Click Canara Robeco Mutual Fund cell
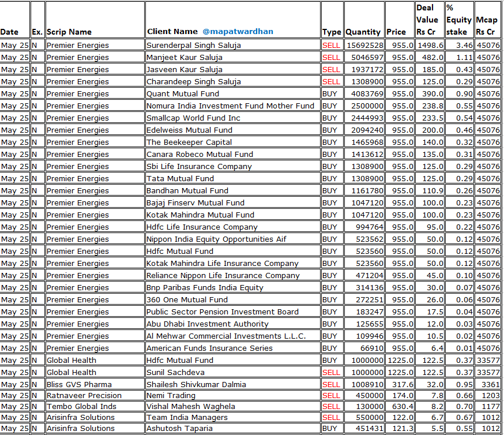 tap(233, 154)
